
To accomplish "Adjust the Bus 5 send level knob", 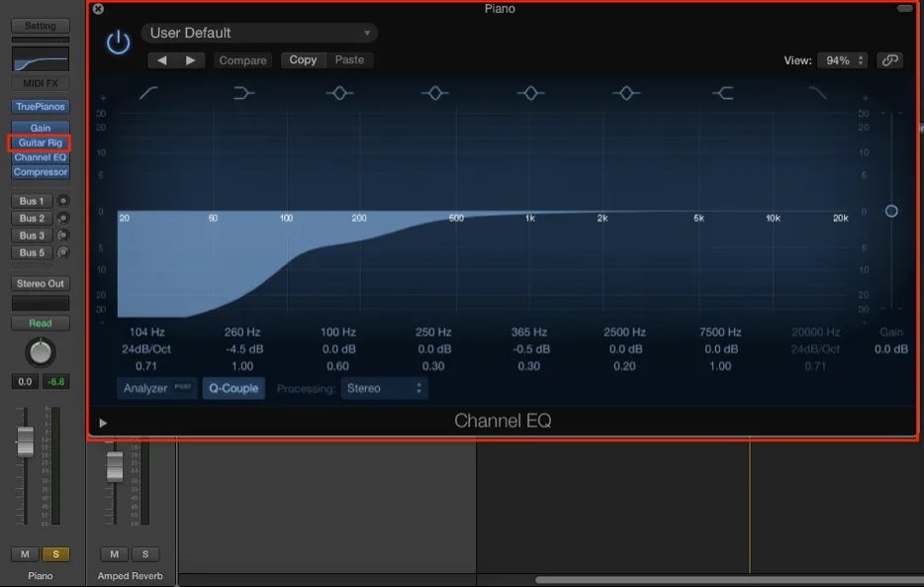I will [x=62, y=252].
